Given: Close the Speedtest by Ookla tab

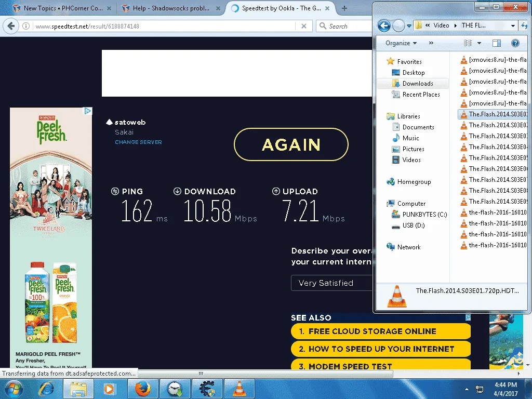Looking at the screenshot, I should [327, 8].
